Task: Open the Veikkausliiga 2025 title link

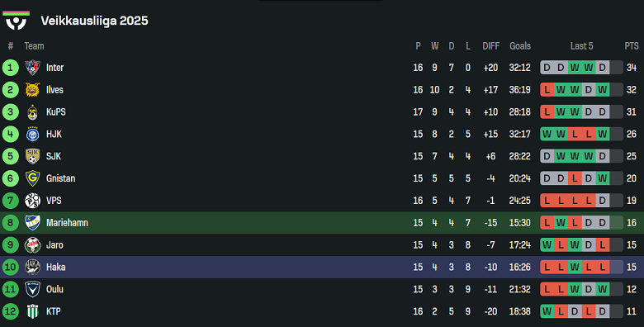Action: (x=94, y=21)
